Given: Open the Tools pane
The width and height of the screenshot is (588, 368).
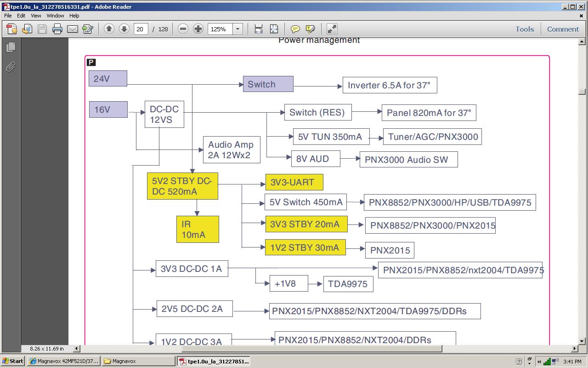Looking at the screenshot, I should pyautogui.click(x=525, y=29).
